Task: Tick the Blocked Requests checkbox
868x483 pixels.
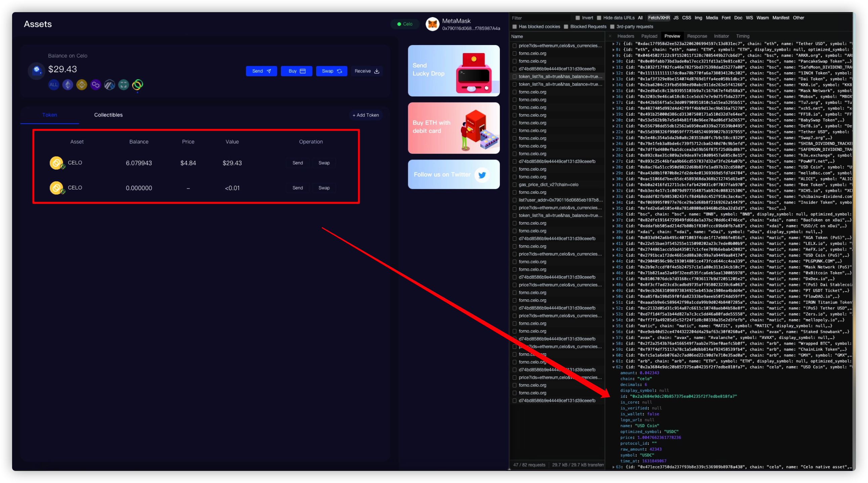Action: click(566, 27)
